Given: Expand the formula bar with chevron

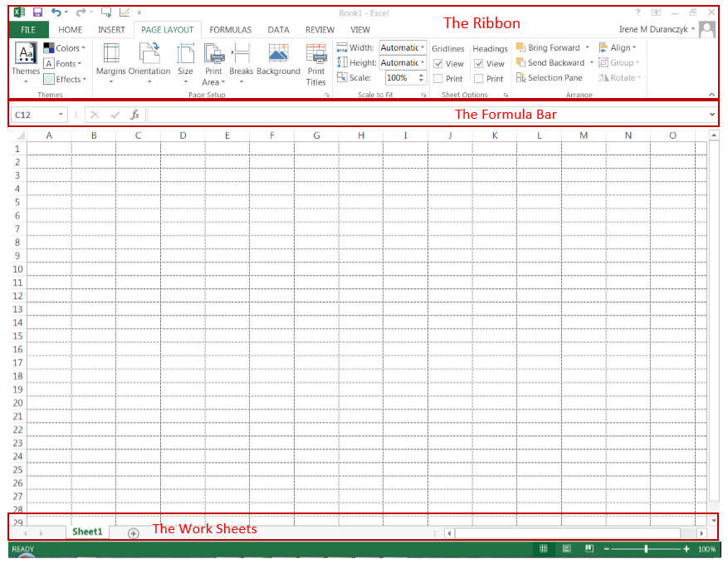Looking at the screenshot, I should 712,115.
